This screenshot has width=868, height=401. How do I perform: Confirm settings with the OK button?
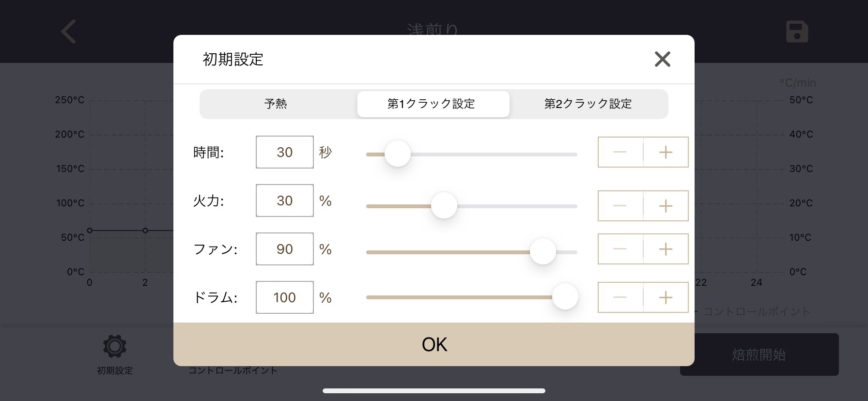pyautogui.click(x=434, y=344)
